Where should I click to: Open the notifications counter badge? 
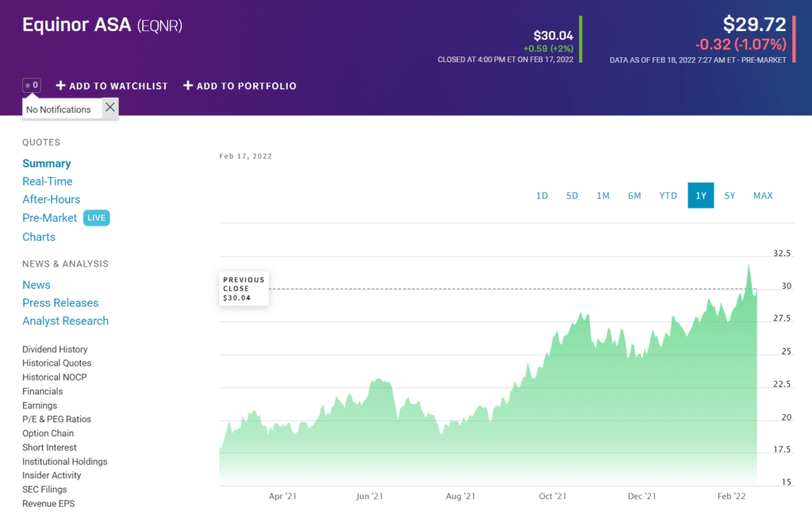(32, 86)
